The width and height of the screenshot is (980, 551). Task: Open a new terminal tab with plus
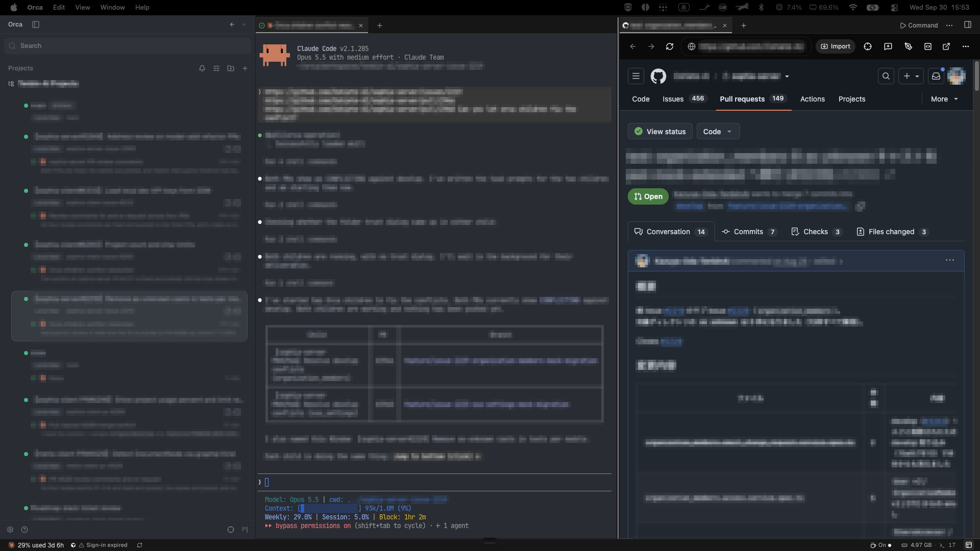[380, 26]
